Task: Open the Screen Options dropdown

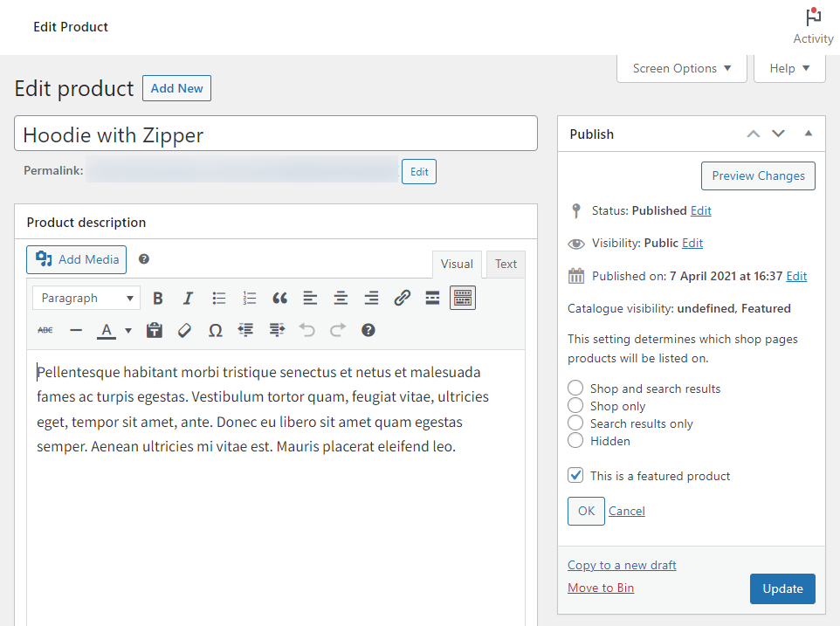Action: tap(681, 67)
